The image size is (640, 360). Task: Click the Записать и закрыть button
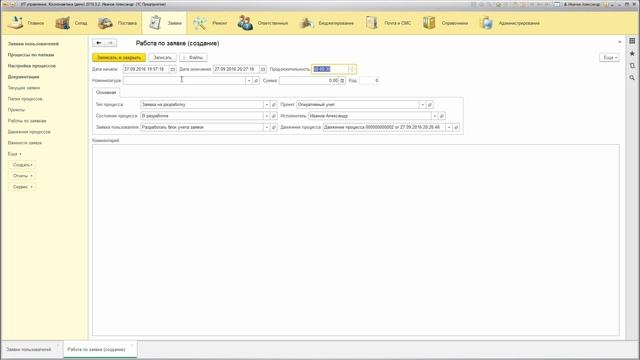119,58
